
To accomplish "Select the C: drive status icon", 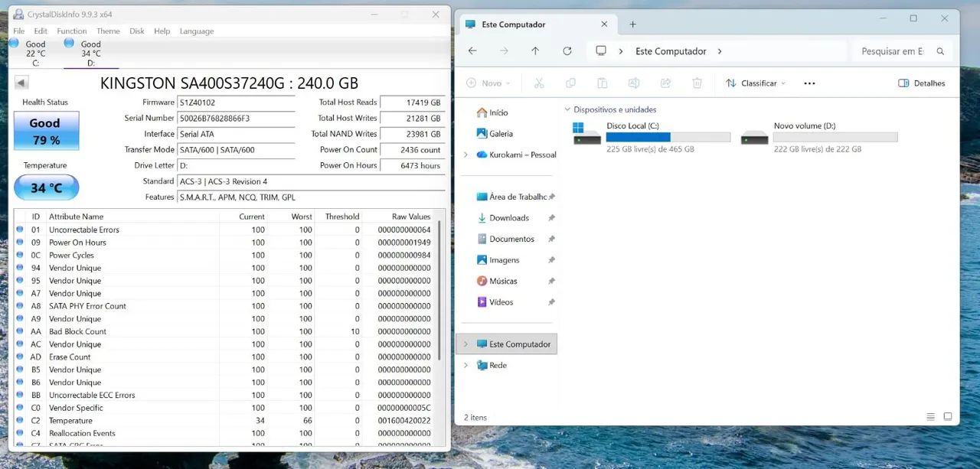I will click(14, 44).
